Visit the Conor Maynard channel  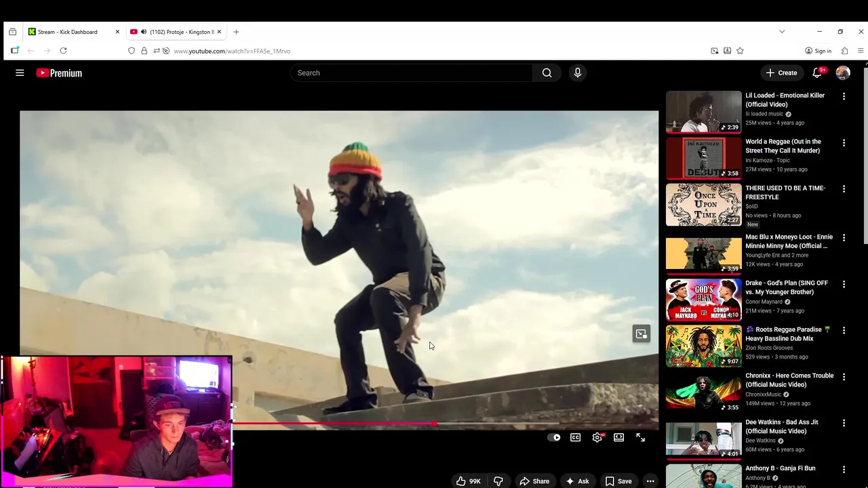[764, 302]
